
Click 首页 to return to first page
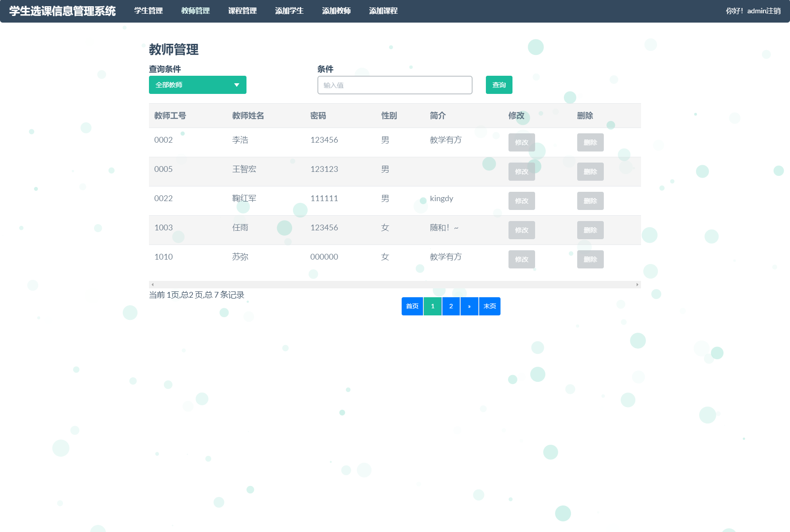click(411, 306)
